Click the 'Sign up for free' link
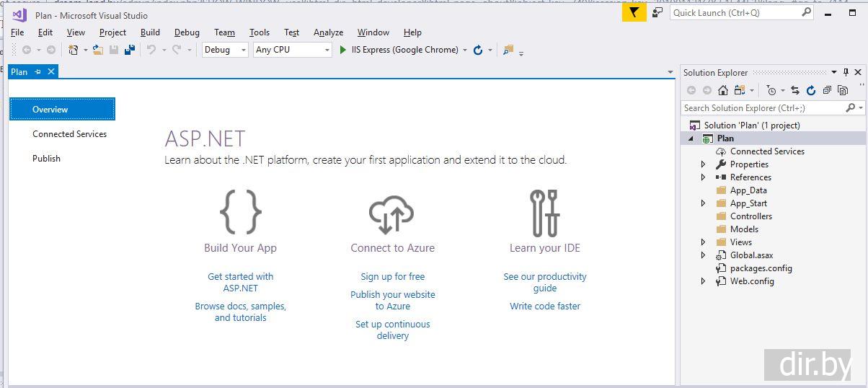Screen dimensions: 868x388 [392, 276]
